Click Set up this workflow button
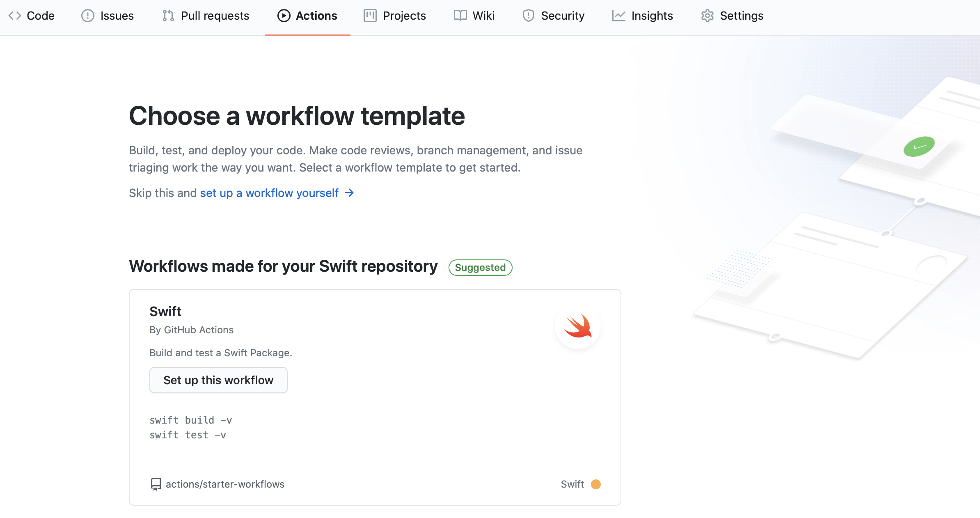 point(218,380)
